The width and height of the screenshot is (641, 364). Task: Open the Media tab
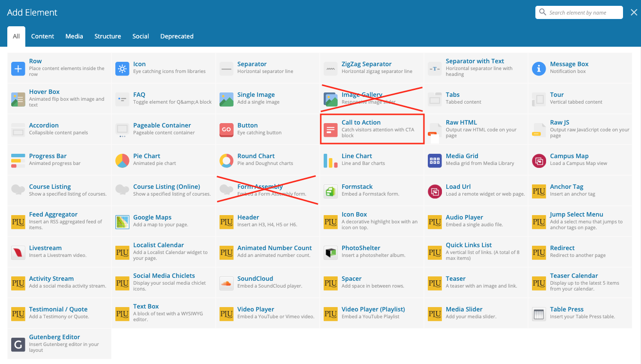pyautogui.click(x=74, y=36)
